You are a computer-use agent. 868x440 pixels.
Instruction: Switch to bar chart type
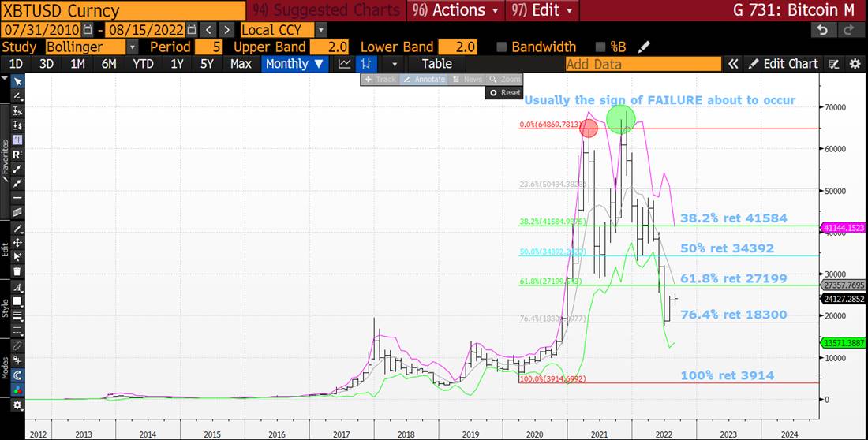tap(365, 64)
